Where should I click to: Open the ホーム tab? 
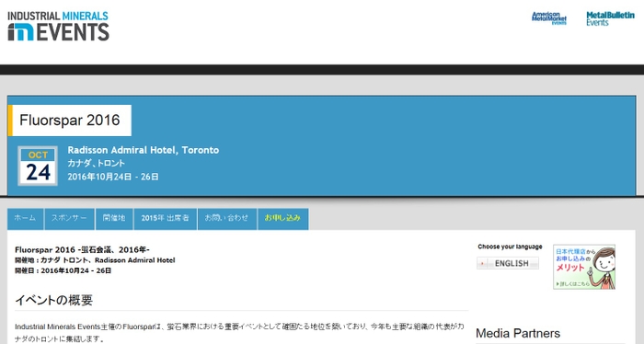click(25, 218)
